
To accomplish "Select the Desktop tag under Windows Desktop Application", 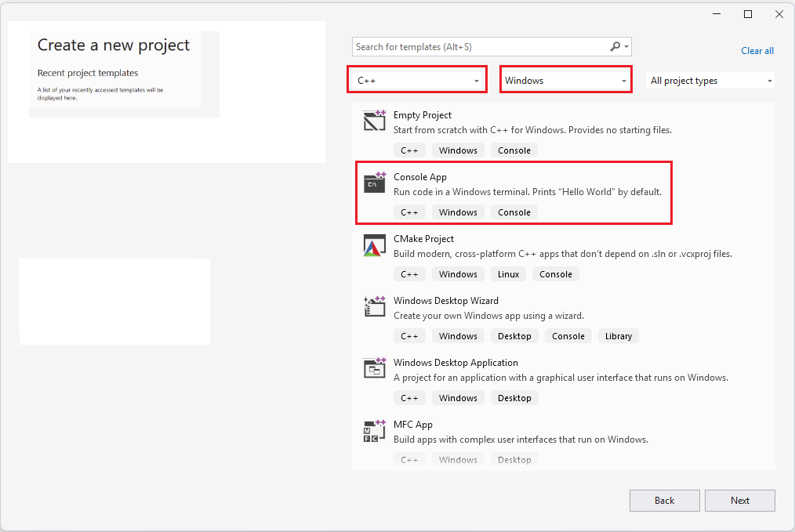I will coord(514,397).
